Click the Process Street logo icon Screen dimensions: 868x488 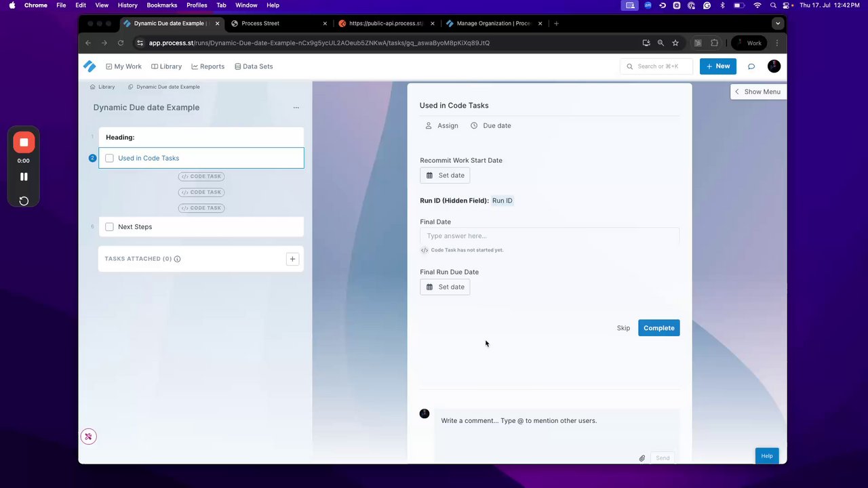tap(90, 66)
